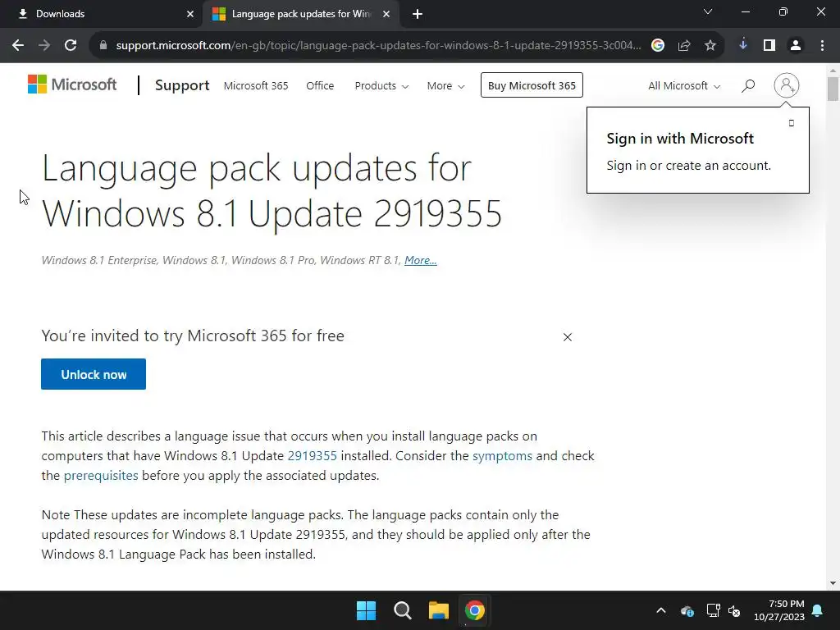Click the forward navigation arrow

point(44,46)
